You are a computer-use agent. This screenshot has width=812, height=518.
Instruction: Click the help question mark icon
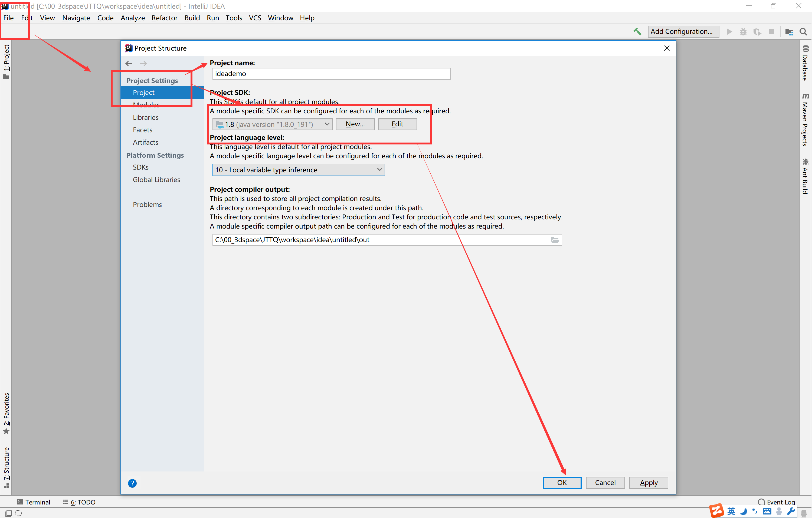click(132, 483)
